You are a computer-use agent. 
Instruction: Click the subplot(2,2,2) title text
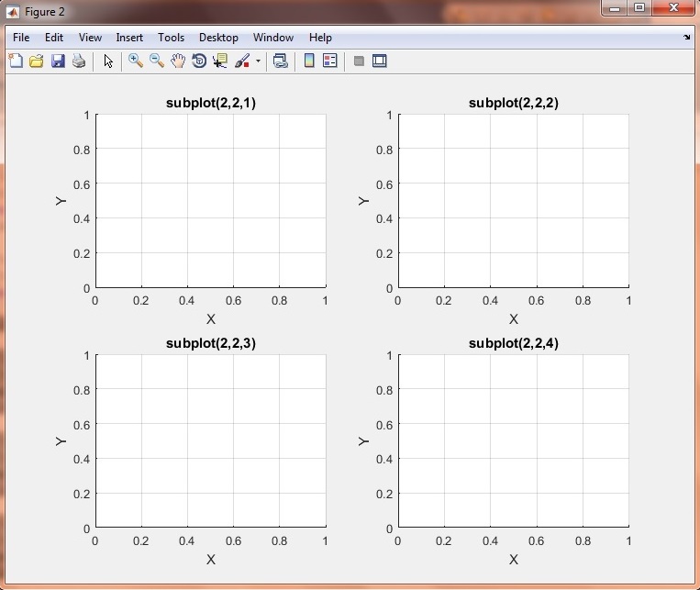click(514, 103)
